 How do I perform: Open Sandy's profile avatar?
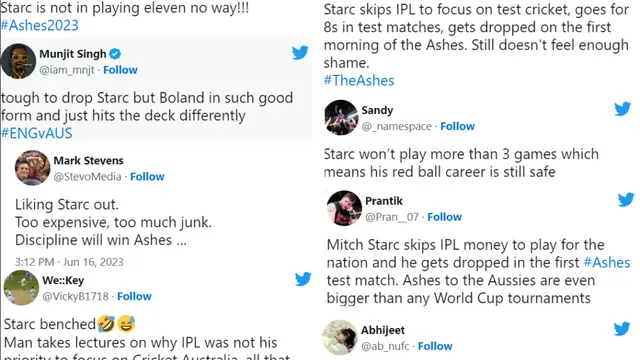click(x=342, y=117)
